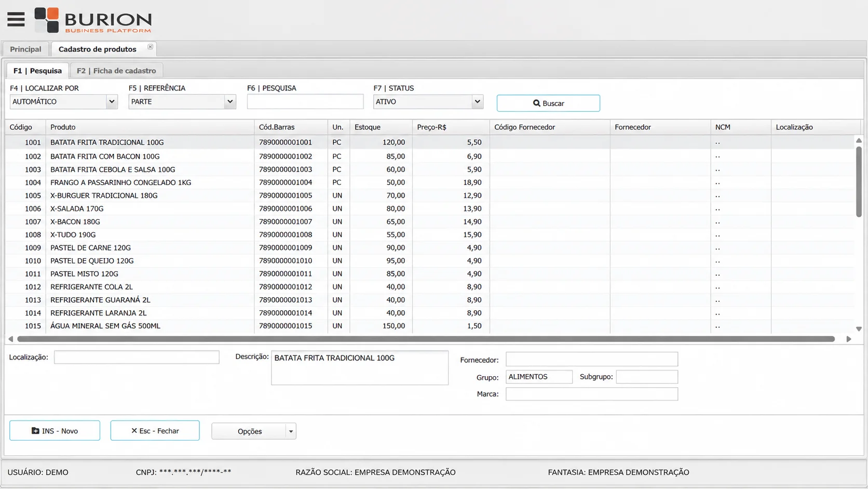868x489 pixels.
Task: Click the horizontal scrollbar of the table
Action: pos(426,339)
